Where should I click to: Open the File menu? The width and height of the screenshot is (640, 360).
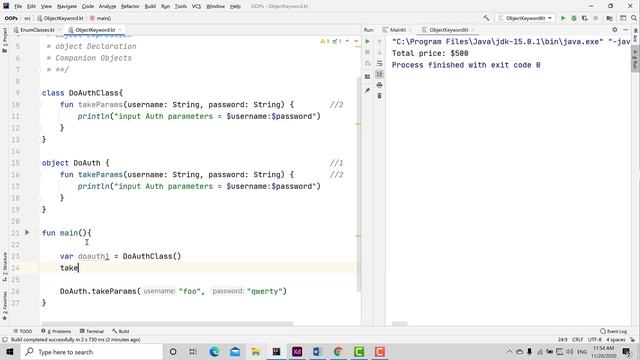pos(18,6)
